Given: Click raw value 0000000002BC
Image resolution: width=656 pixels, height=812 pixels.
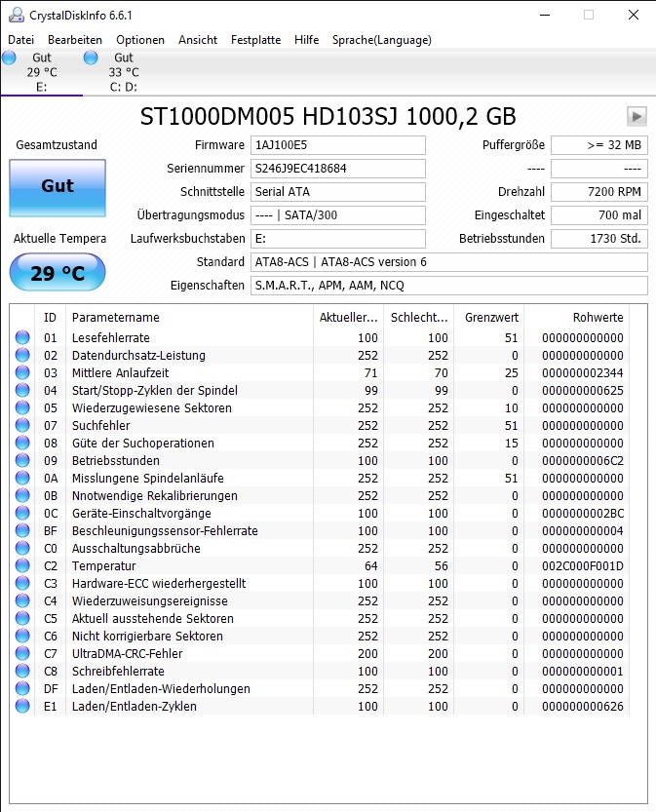Looking at the screenshot, I should (x=583, y=513).
